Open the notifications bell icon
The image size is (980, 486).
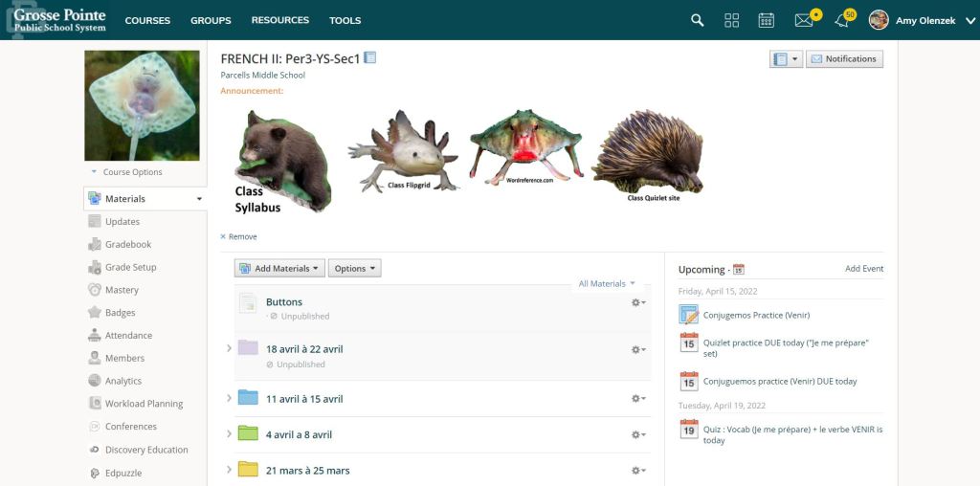click(x=842, y=20)
